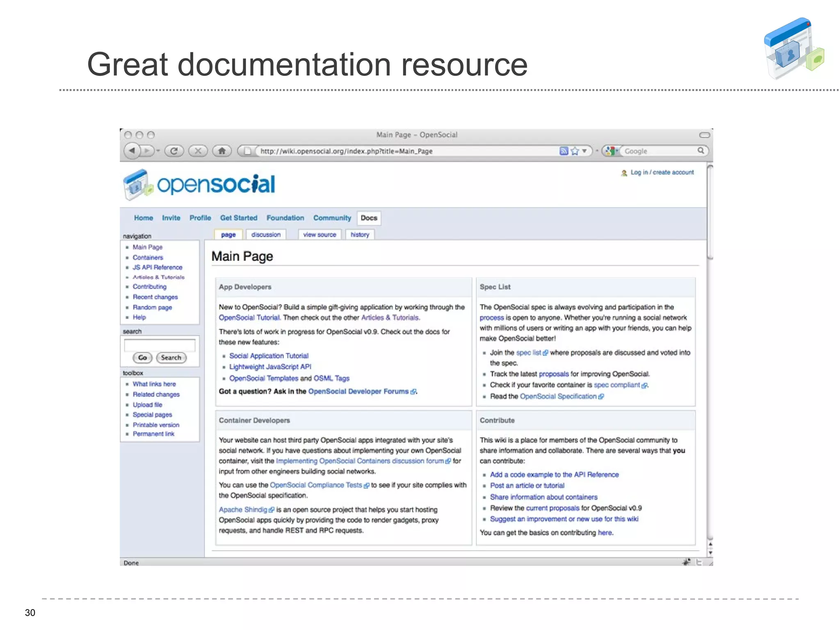Click the OpenSocial logo
Image resolution: width=840 pixels, height=630 pixels.
pos(200,185)
